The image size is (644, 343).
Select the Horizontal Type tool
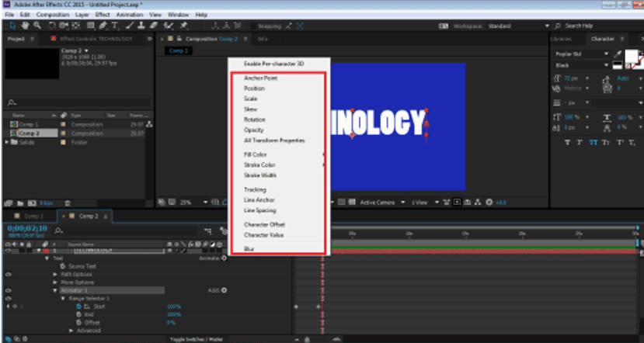(x=115, y=26)
